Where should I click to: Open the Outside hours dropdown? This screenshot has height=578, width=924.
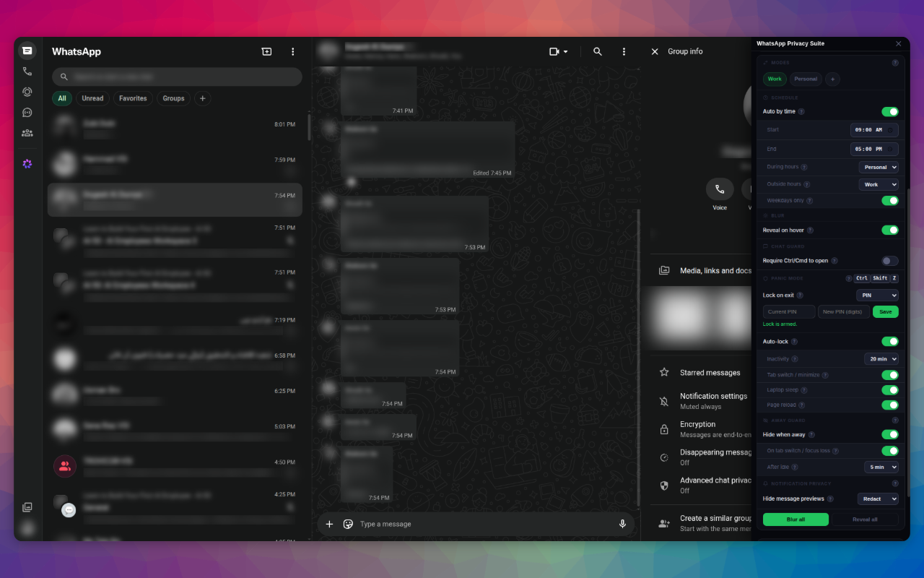pyautogui.click(x=879, y=184)
